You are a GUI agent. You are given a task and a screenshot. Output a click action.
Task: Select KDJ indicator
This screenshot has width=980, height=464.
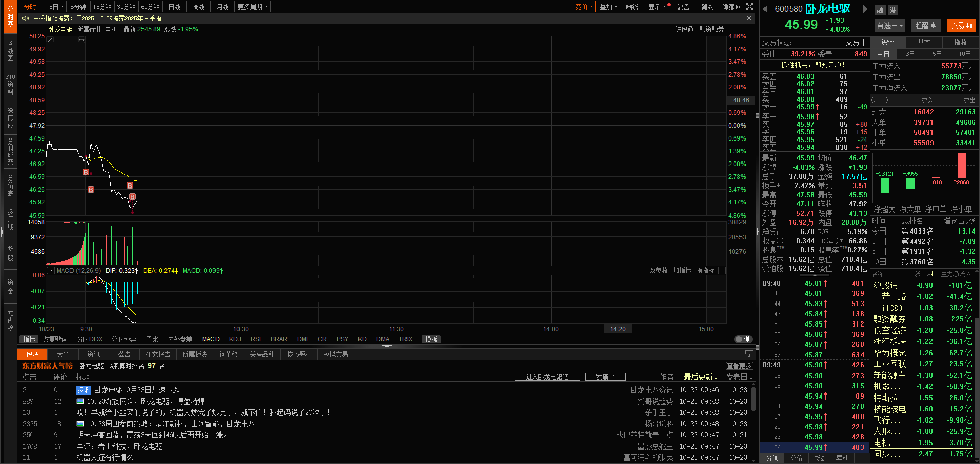[x=235, y=339]
